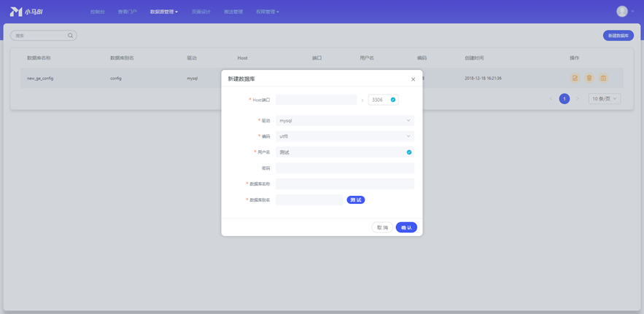
Task: Open the user avatar menu
Action: click(622, 11)
